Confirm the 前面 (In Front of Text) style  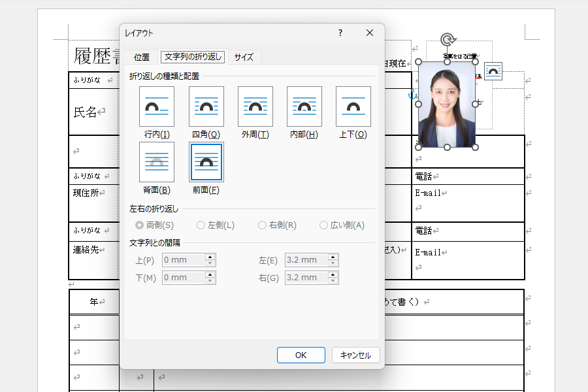[x=206, y=161]
